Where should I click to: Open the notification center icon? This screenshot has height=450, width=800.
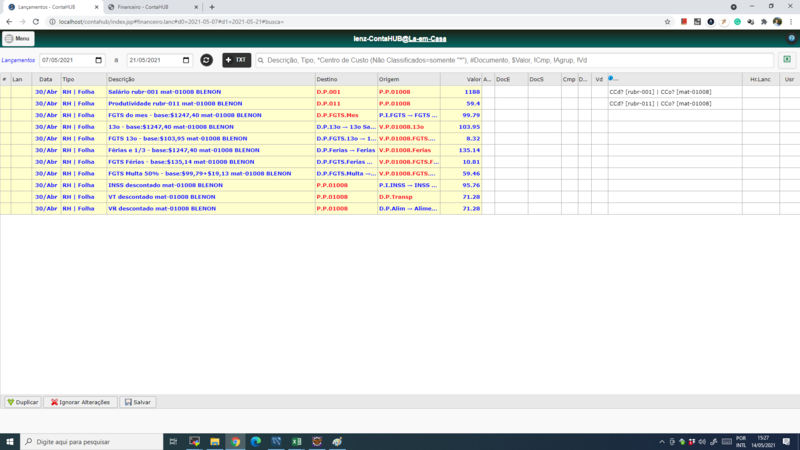786,442
